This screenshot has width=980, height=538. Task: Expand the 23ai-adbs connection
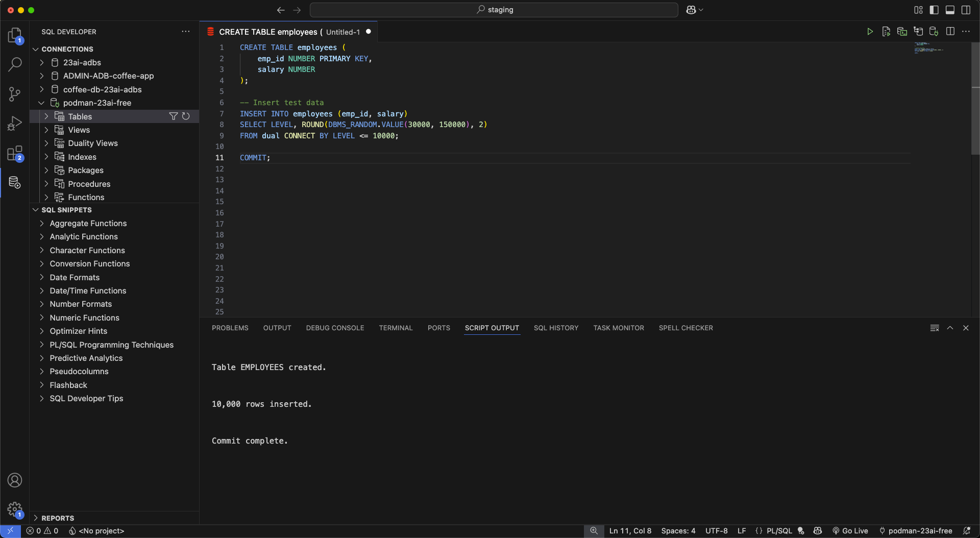click(42, 62)
